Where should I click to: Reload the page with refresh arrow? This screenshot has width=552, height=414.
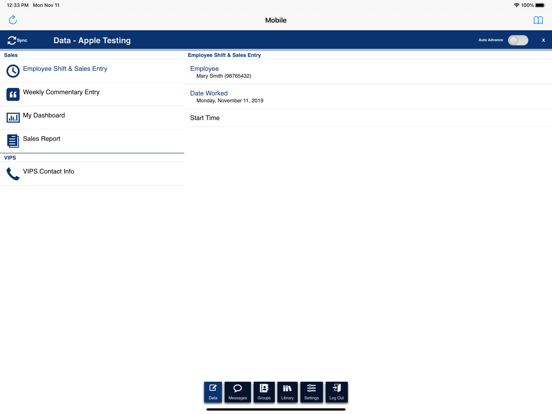click(x=13, y=20)
